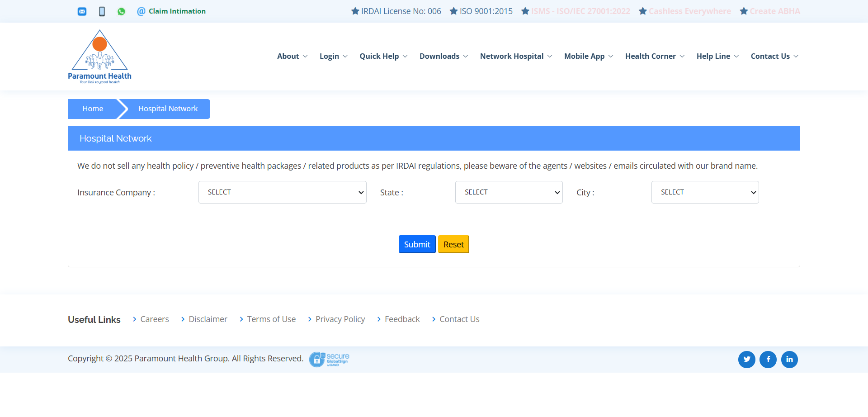Click the star icon before Create ABHA
868x417 pixels.
pos(744,11)
